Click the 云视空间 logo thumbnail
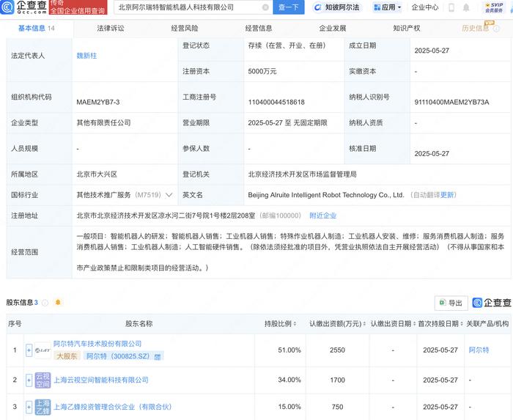513x420 pixels. point(43,380)
